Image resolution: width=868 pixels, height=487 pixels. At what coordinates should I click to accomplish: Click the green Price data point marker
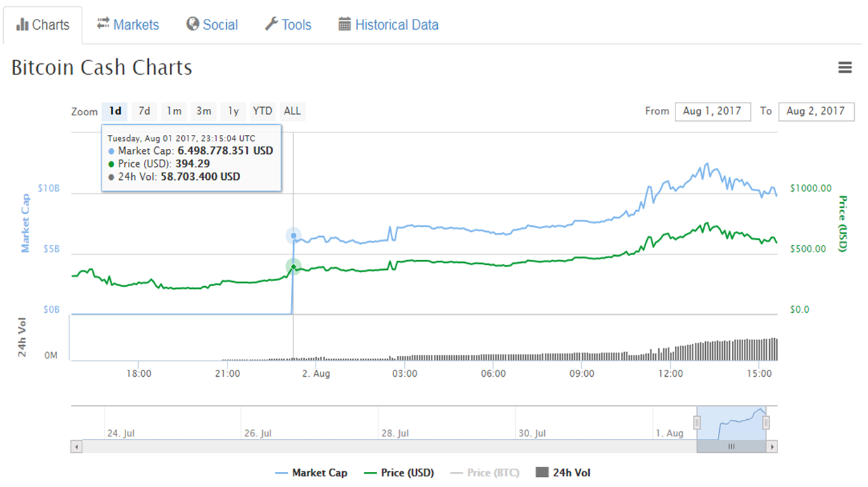click(293, 267)
